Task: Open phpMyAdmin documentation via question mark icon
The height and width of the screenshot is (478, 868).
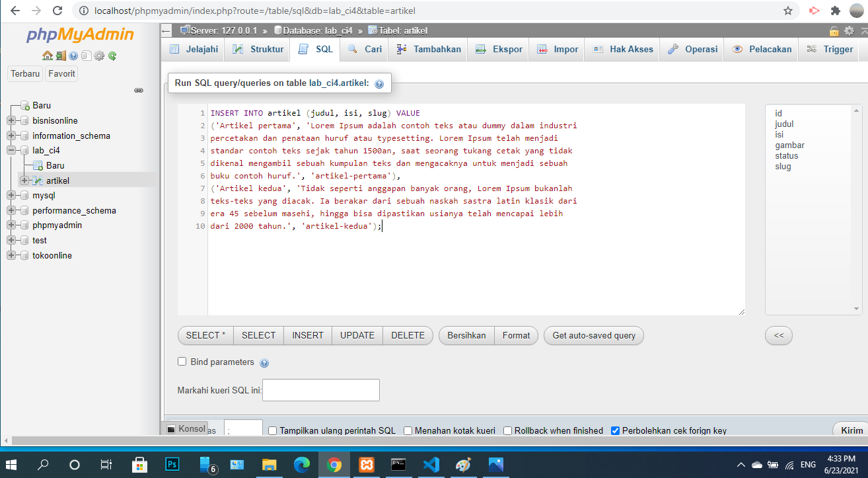Action: coord(74,56)
